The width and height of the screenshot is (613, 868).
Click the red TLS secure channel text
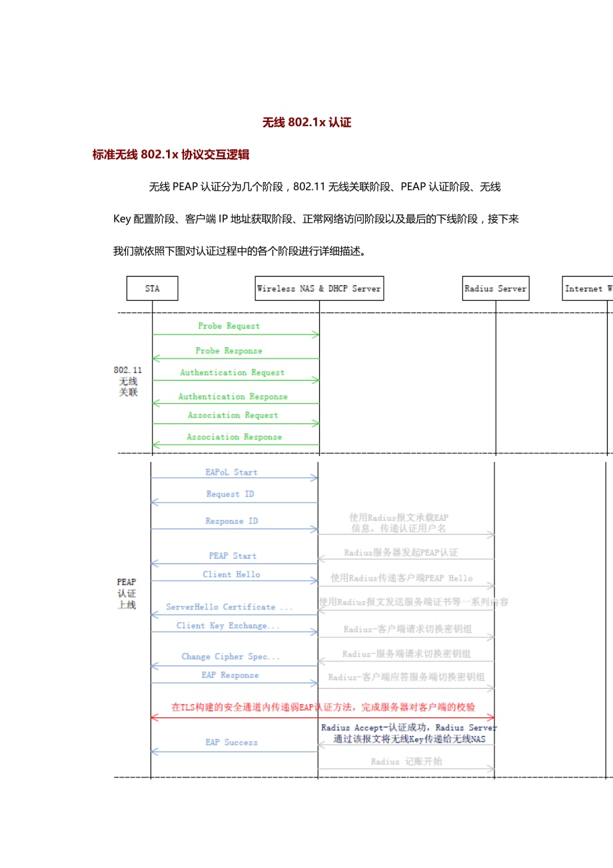(x=323, y=707)
